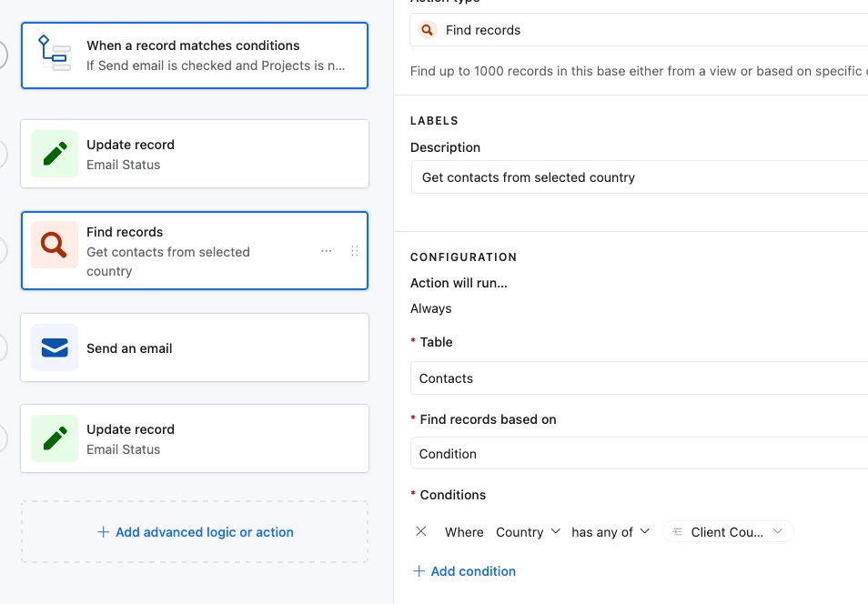
Task: Open the 'has any of' operator dropdown
Action: (611, 532)
